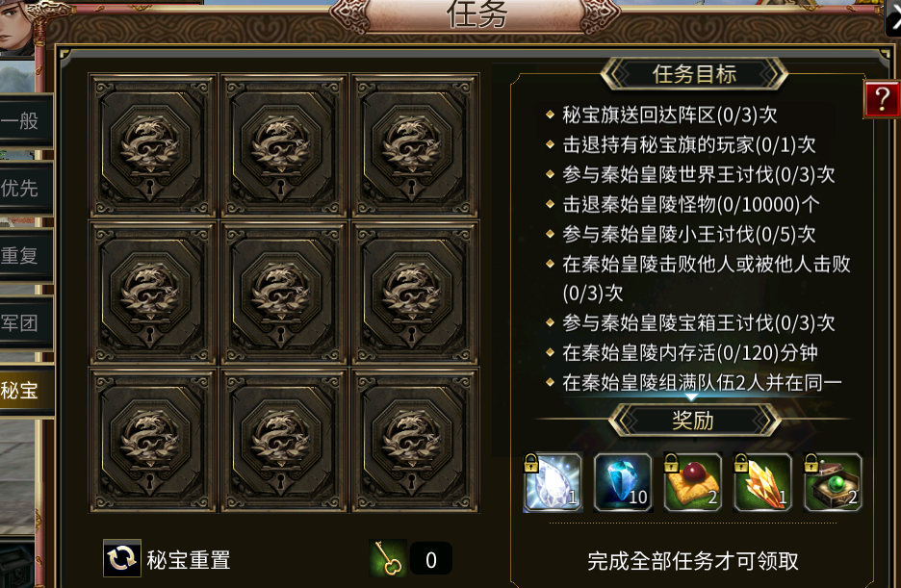Viewport: 901px width, 588px height.
Task: Select the red orb on cloth reward
Action: 692,482
